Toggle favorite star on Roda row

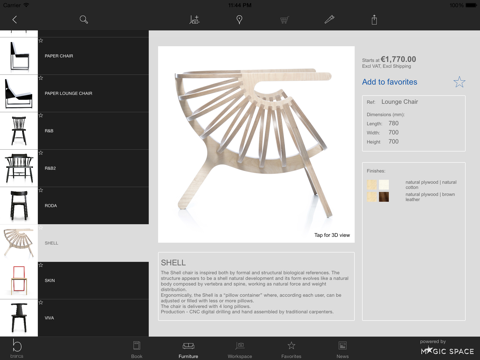(41, 190)
